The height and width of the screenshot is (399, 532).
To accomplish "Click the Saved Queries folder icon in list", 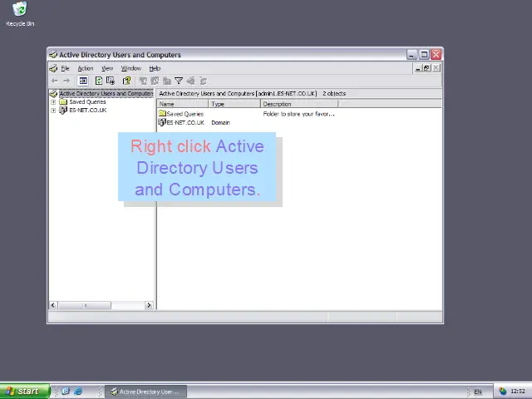I will [x=162, y=113].
